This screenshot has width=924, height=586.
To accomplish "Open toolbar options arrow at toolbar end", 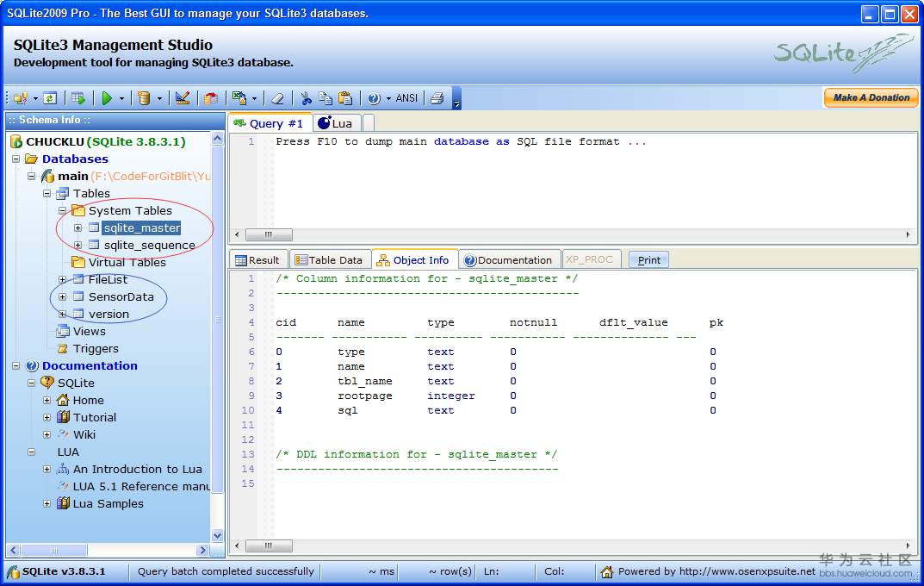I will [x=456, y=99].
